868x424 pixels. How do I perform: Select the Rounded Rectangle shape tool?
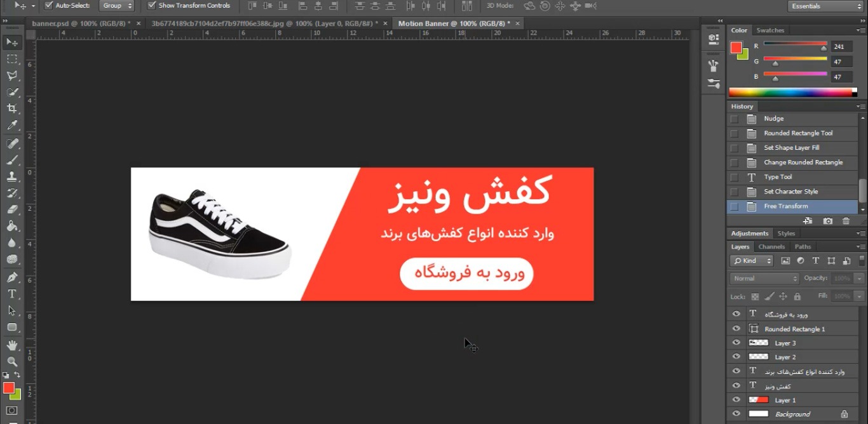[x=11, y=327]
